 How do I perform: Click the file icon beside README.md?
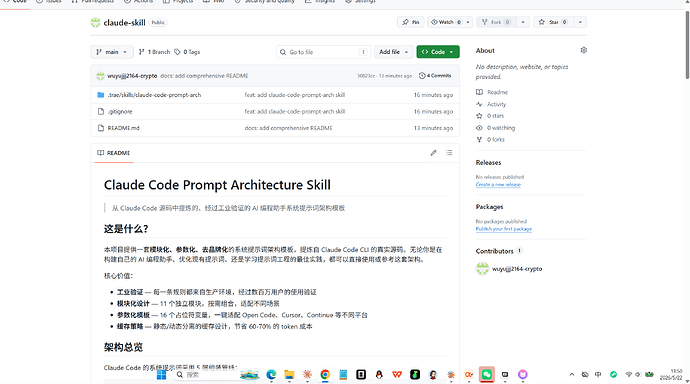[x=101, y=128]
